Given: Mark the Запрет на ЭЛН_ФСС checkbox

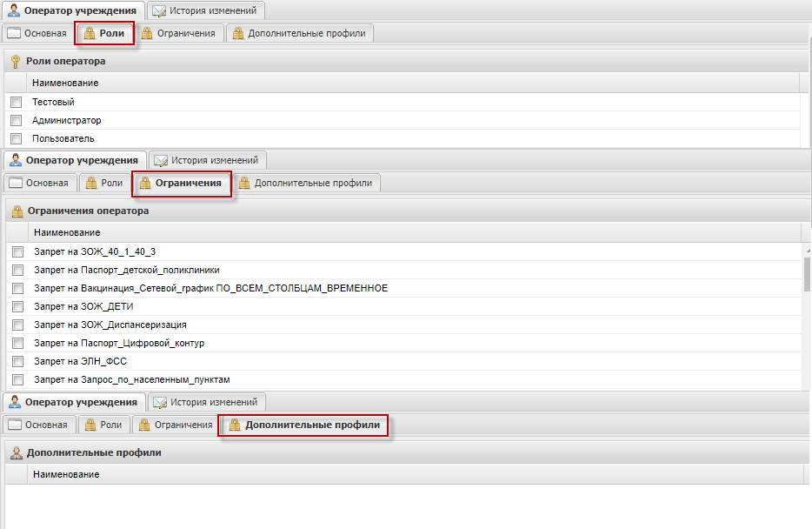Looking at the screenshot, I should [17, 361].
